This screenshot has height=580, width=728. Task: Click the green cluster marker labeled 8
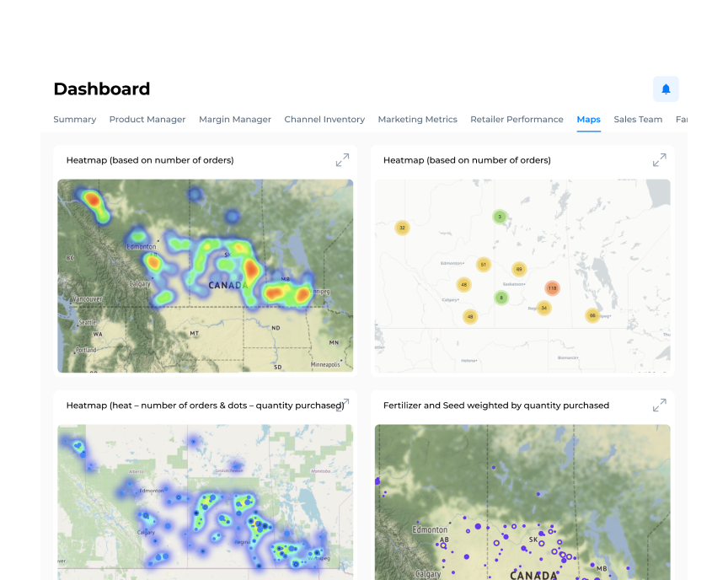(501, 298)
